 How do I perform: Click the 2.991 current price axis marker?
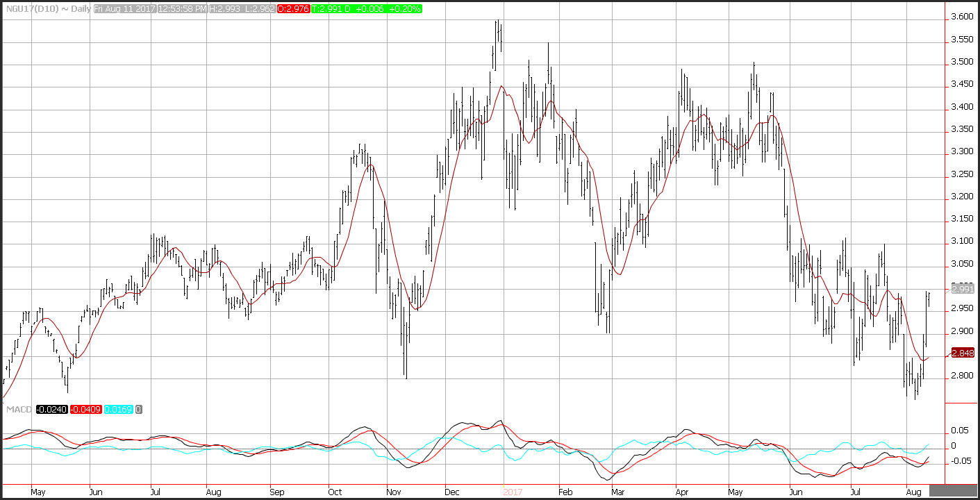coord(962,289)
